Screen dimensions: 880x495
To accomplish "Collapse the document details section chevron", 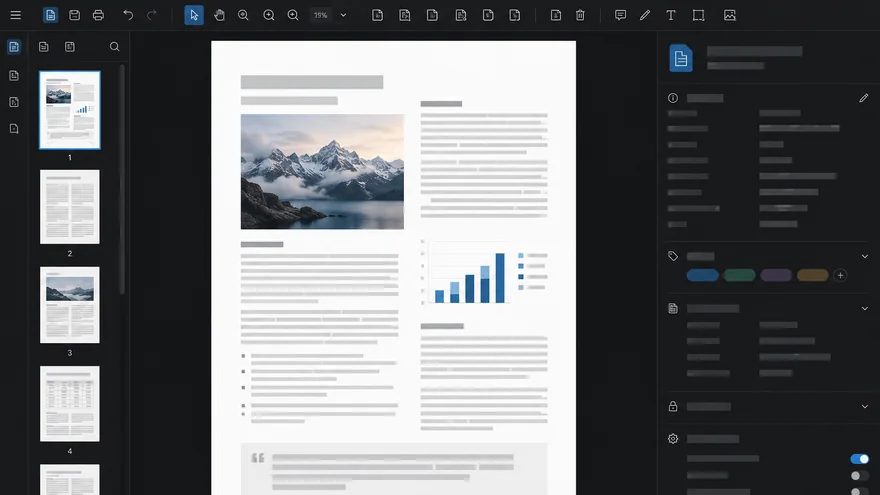I will click(x=865, y=309).
